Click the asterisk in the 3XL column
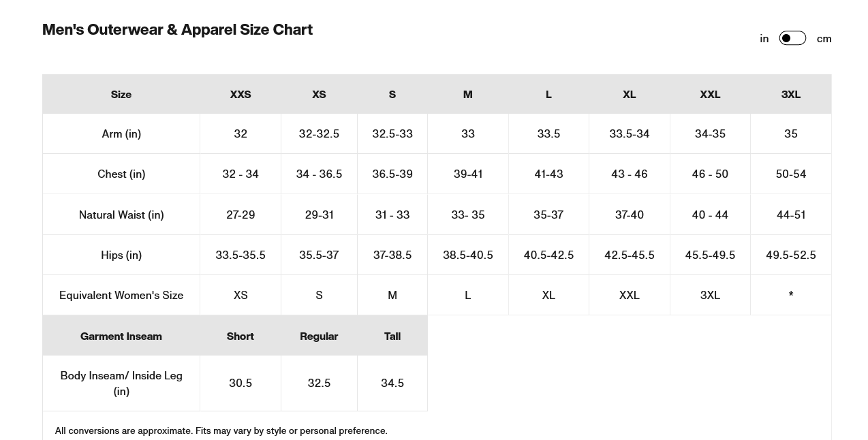This screenshot has height=440, width=868. point(790,296)
